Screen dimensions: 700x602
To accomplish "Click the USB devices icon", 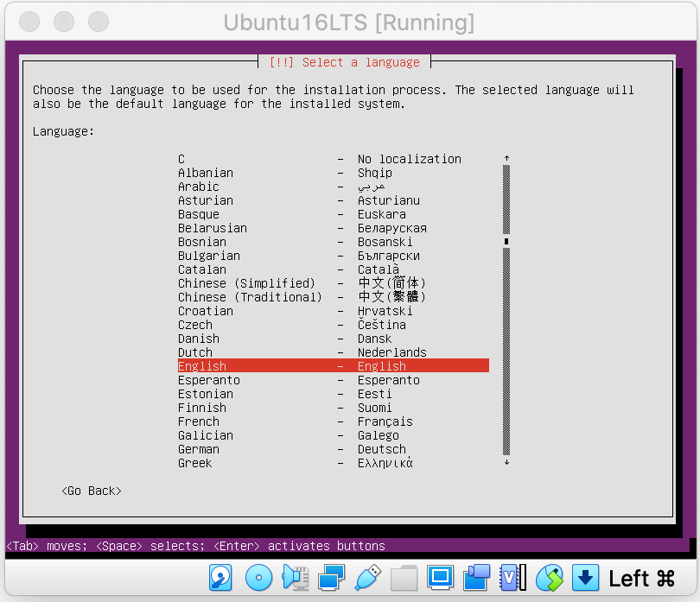I will tap(367, 577).
